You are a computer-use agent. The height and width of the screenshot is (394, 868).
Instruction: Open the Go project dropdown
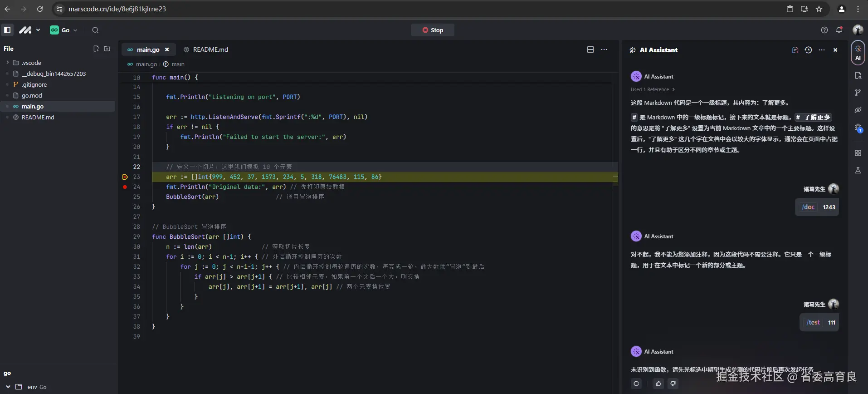coord(64,30)
